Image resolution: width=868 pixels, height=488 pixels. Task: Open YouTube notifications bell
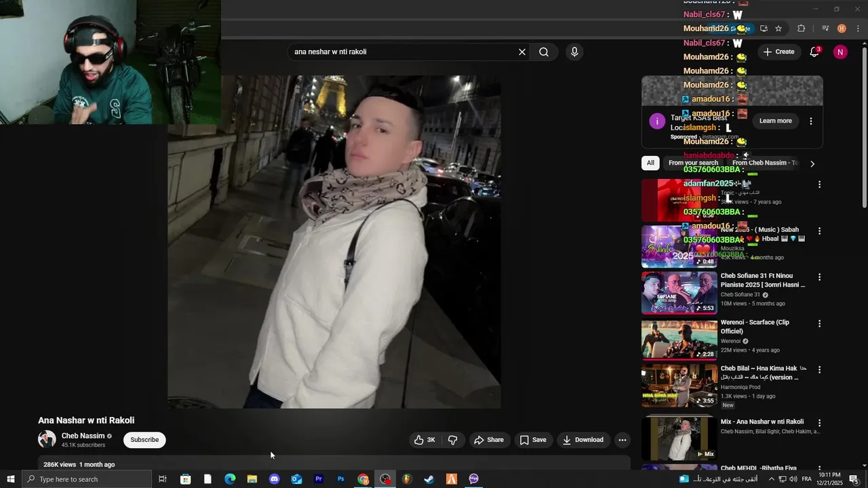pos(814,52)
